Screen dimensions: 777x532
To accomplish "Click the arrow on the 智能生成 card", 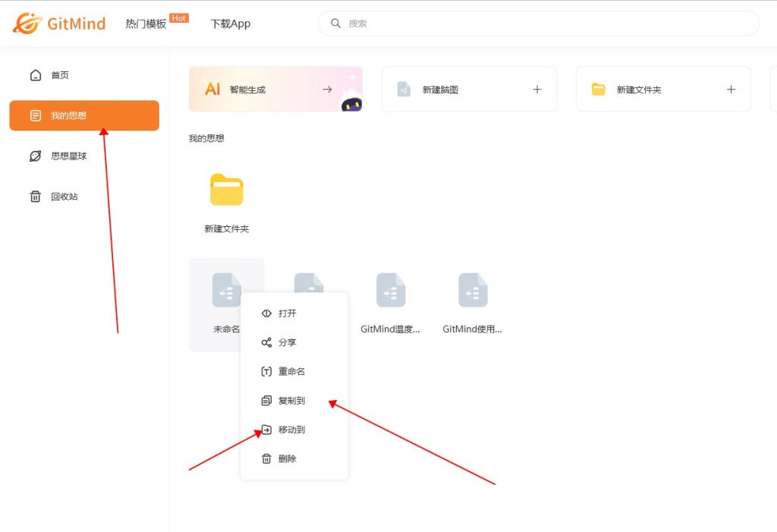I will click(327, 90).
